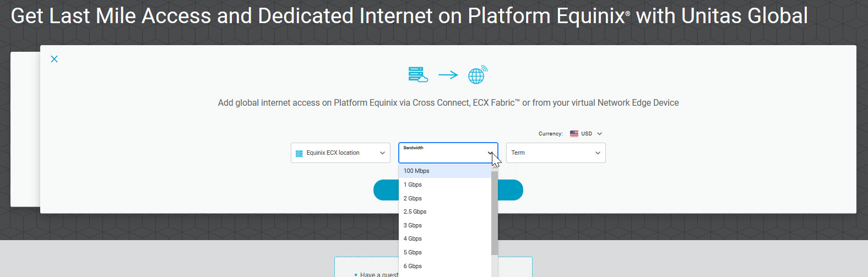The height and width of the screenshot is (277, 868).
Task: Click the server icon in ECX location field
Action: (299, 154)
